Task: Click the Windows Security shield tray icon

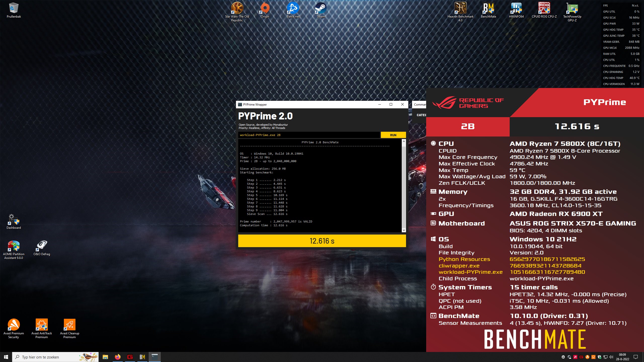Action: (599, 357)
